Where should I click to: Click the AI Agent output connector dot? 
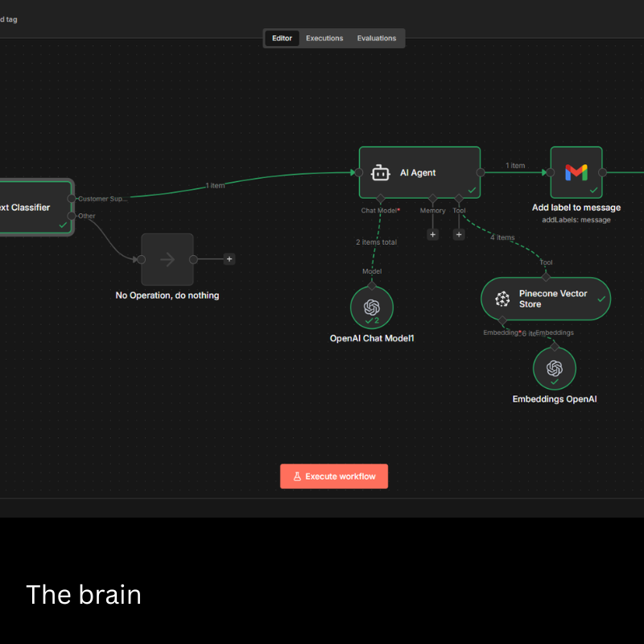pyautogui.click(x=481, y=172)
